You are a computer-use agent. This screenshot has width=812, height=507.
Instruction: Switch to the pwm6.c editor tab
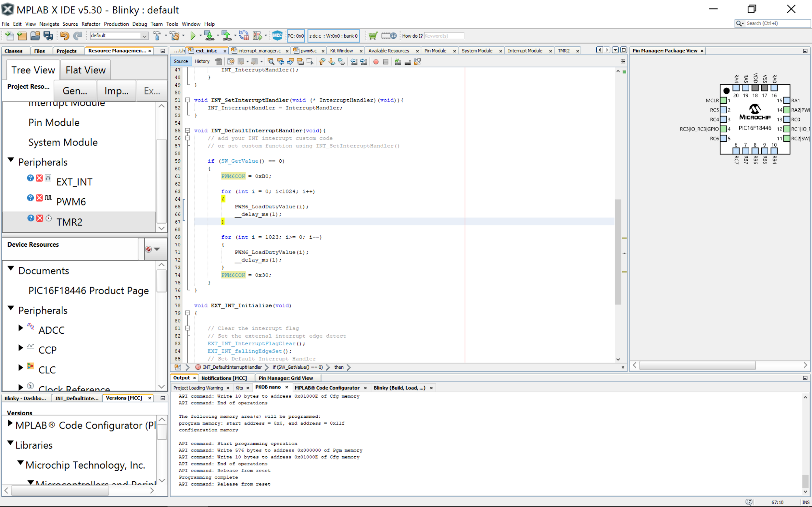(308, 51)
